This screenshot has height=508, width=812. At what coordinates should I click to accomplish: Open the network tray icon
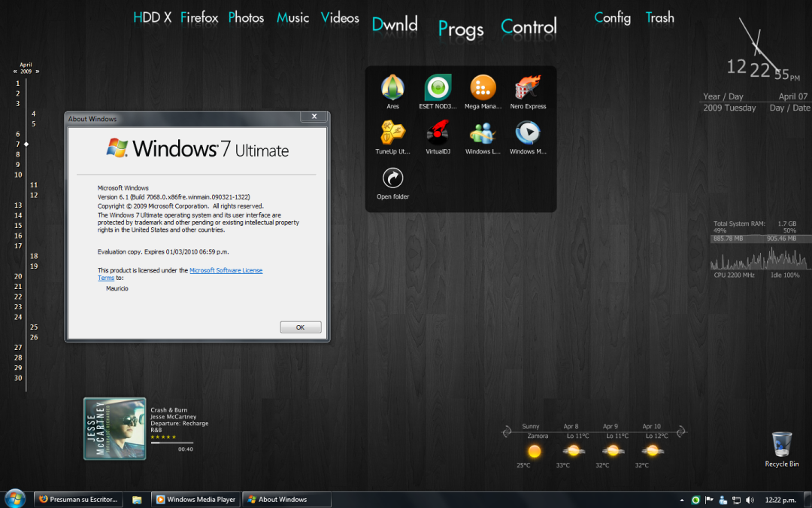736,500
